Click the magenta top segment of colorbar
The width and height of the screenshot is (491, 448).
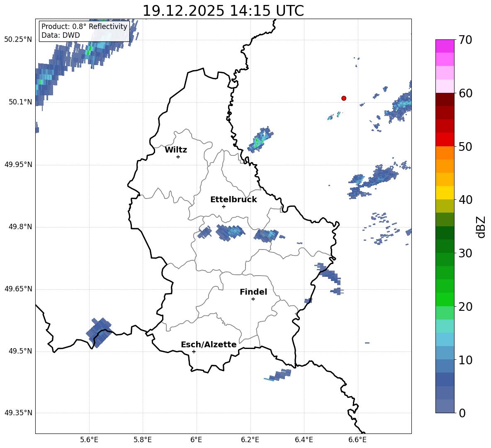[x=445, y=46]
